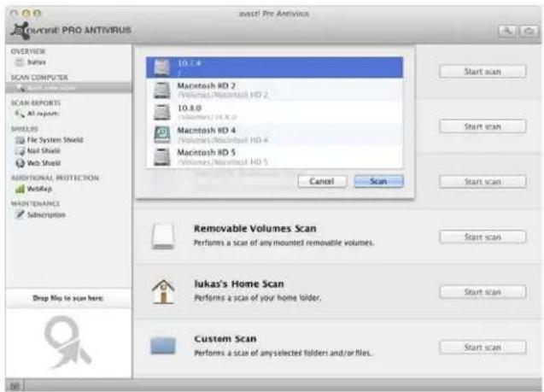Click the Home Scan house icon
Viewport: 544px width, 392px height.
[163, 291]
